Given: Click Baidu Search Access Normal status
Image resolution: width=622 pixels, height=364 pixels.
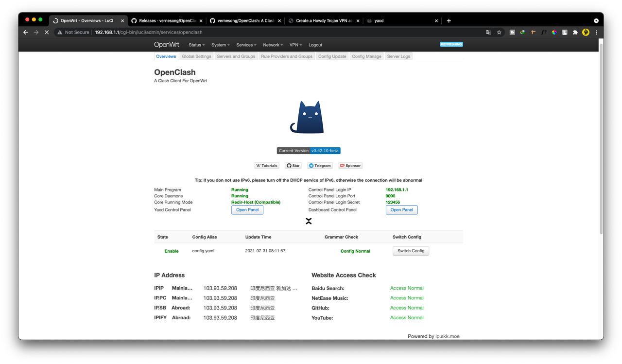Looking at the screenshot, I should pos(407,288).
